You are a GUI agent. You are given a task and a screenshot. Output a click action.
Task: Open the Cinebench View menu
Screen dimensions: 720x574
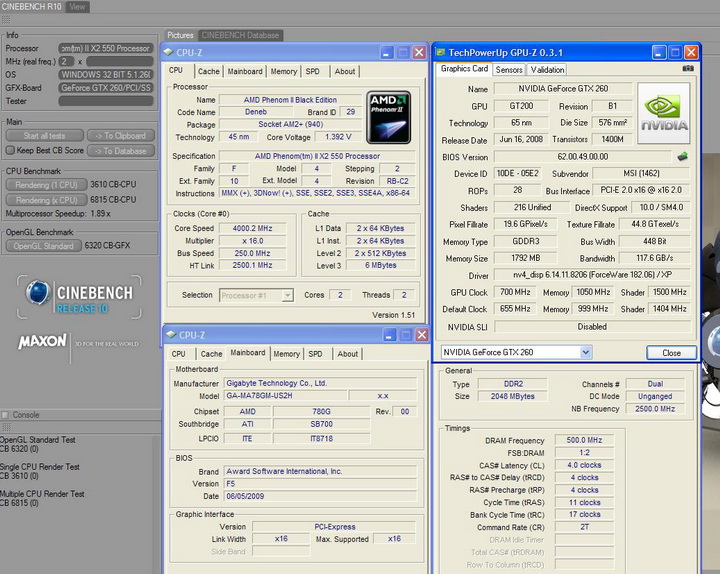(x=77, y=7)
